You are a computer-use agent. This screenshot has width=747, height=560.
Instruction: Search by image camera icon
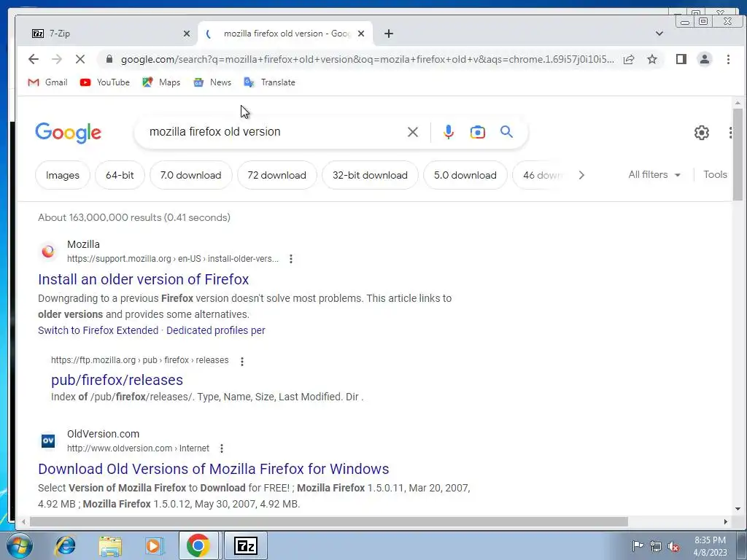477,132
